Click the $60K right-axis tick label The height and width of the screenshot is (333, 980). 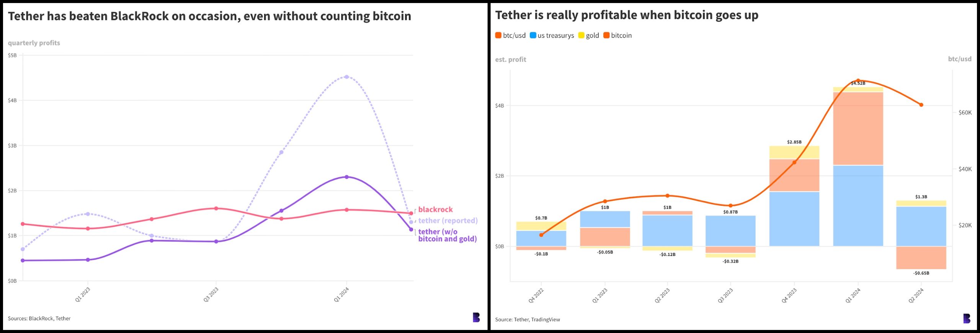[965, 112]
